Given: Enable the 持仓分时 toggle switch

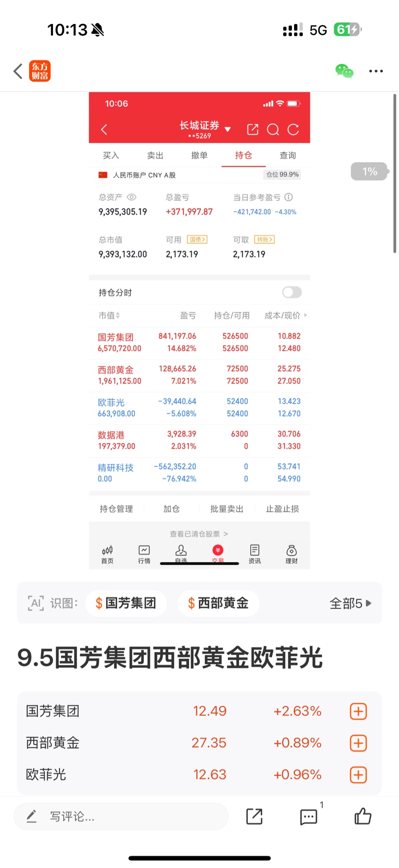Looking at the screenshot, I should point(291,292).
